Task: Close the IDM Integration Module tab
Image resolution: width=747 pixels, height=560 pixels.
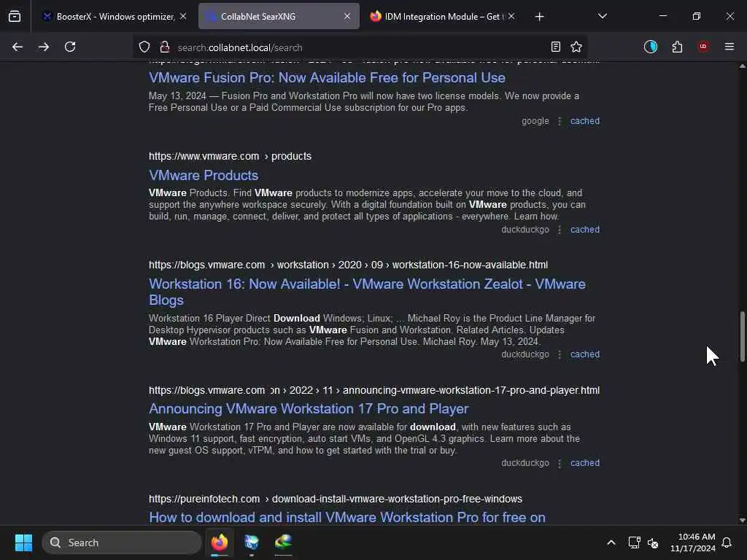Action: pyautogui.click(x=511, y=16)
